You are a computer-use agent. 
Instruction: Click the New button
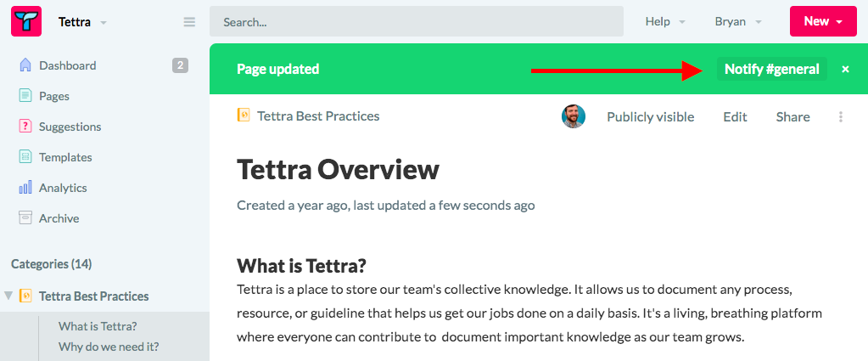823,21
